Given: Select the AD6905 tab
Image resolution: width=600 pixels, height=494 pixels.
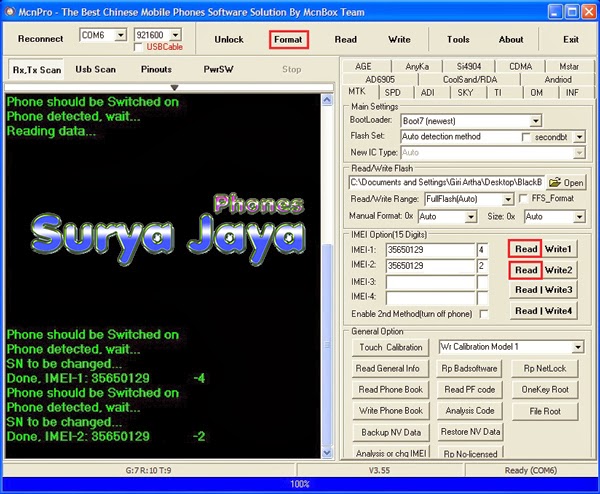Looking at the screenshot, I should [380, 80].
